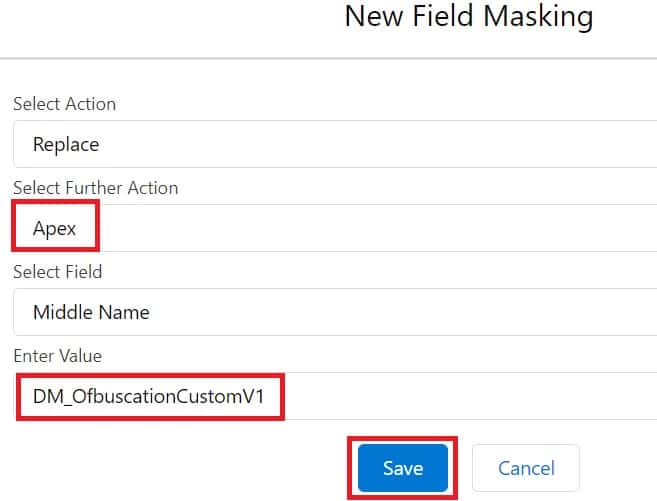Select the 'Apex' value in the combo box
Screen dimensions: 657x501
(x=55, y=228)
